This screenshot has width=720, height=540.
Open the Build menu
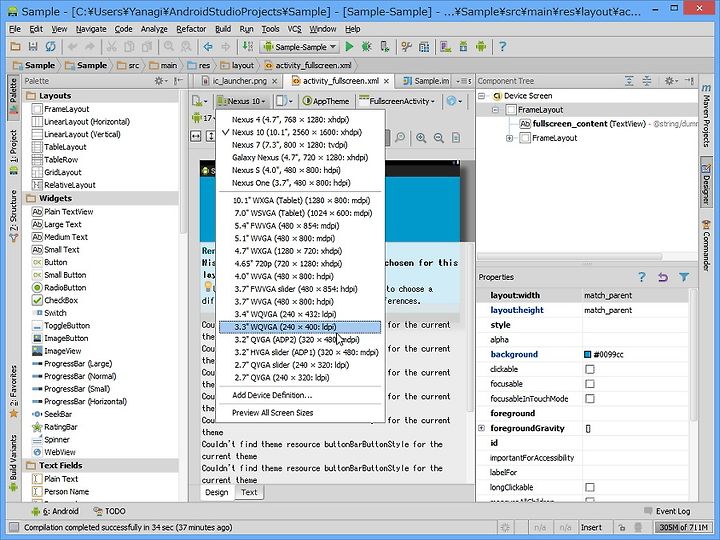pos(223,29)
